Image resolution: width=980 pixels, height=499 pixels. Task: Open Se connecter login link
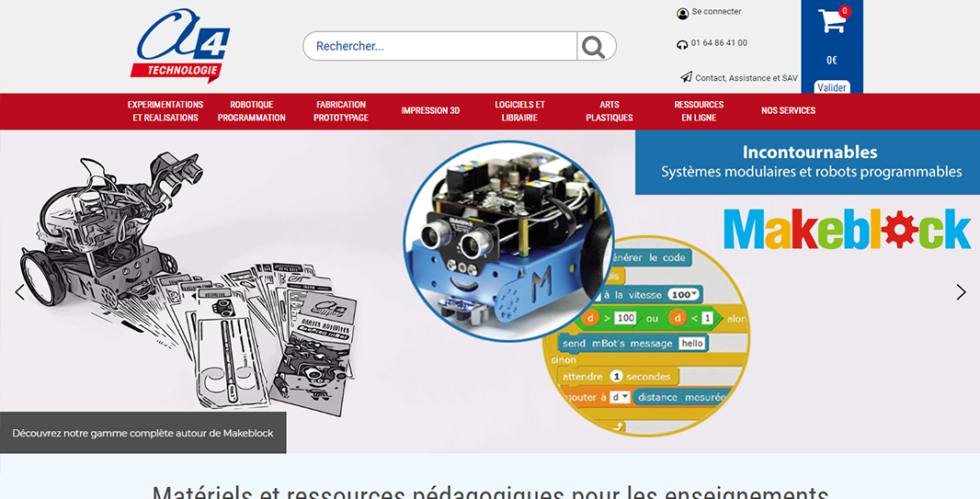[716, 12]
